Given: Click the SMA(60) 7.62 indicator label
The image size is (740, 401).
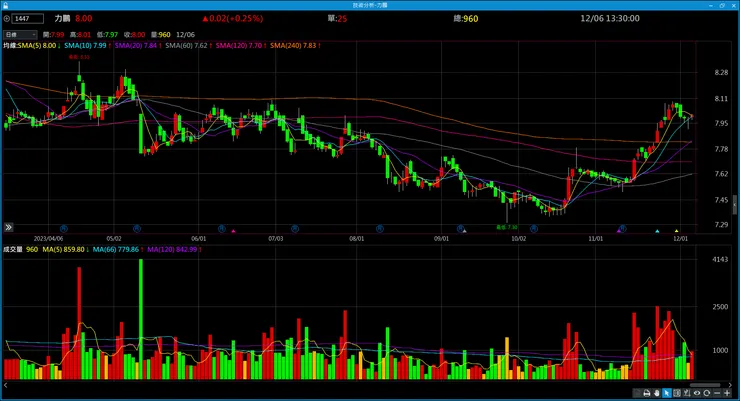Looking at the screenshot, I should pos(186,46).
